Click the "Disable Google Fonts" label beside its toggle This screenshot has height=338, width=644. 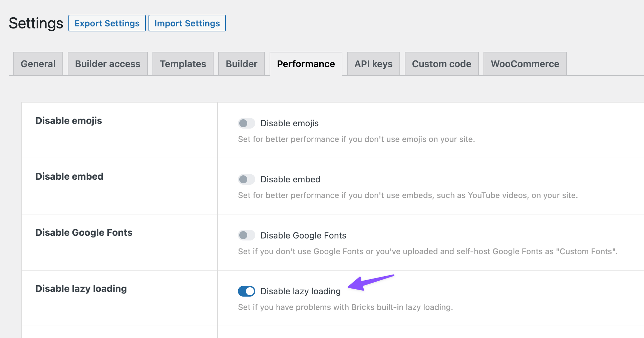pyautogui.click(x=303, y=235)
